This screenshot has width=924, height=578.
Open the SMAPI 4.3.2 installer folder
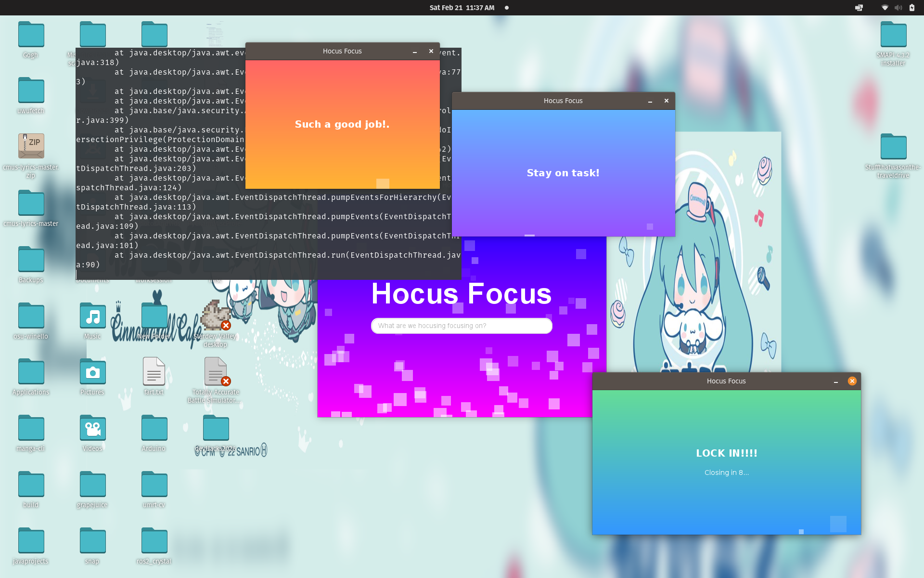(x=893, y=35)
